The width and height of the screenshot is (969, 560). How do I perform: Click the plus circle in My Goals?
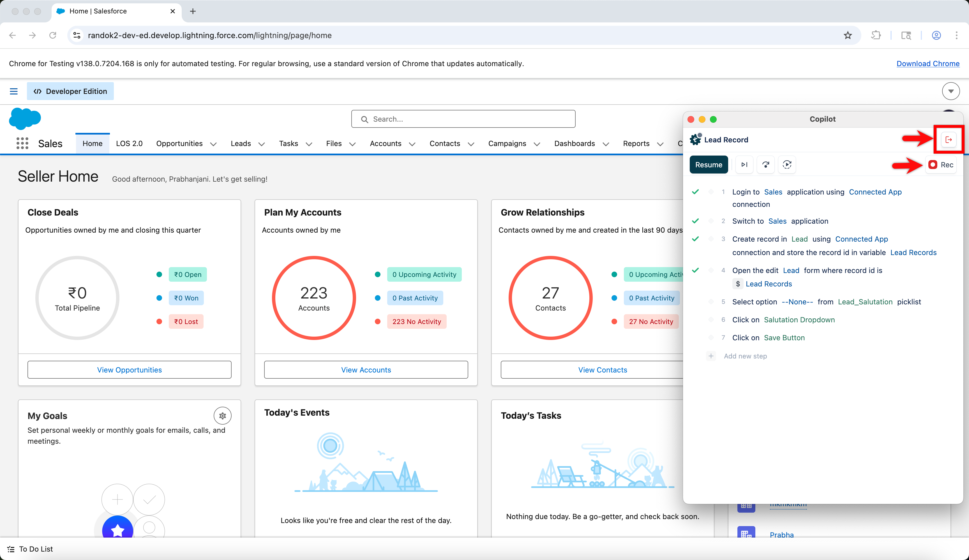(x=117, y=499)
